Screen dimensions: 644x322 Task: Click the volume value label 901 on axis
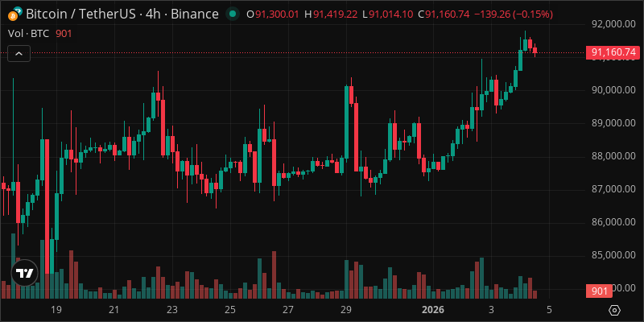pyautogui.click(x=599, y=291)
